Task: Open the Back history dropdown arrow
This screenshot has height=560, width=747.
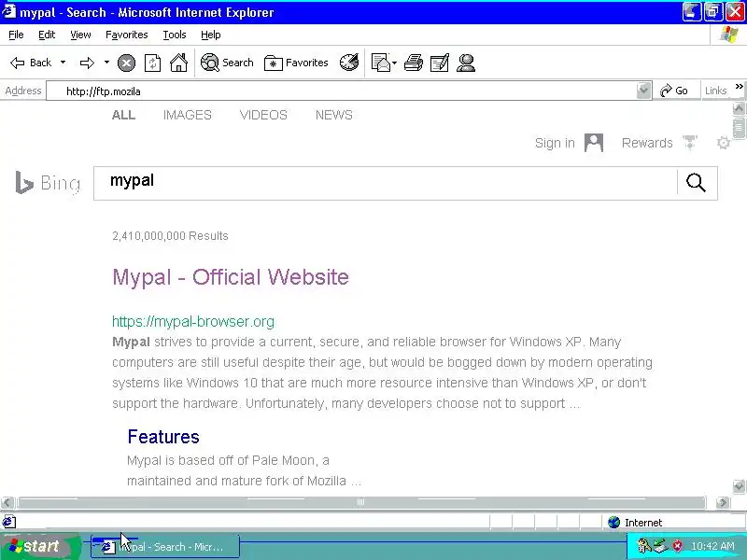Action: click(x=63, y=63)
